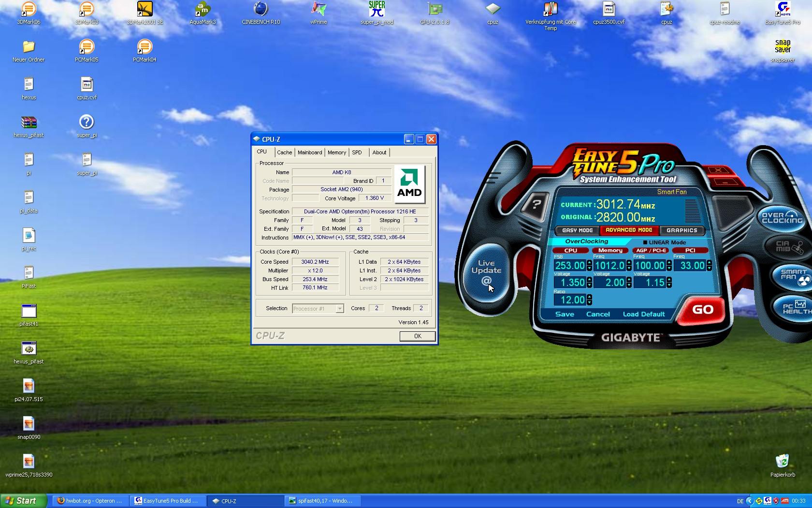812x508 pixels.
Task: Adjust CPU ratio 12.00 stepper
Action: [589, 300]
